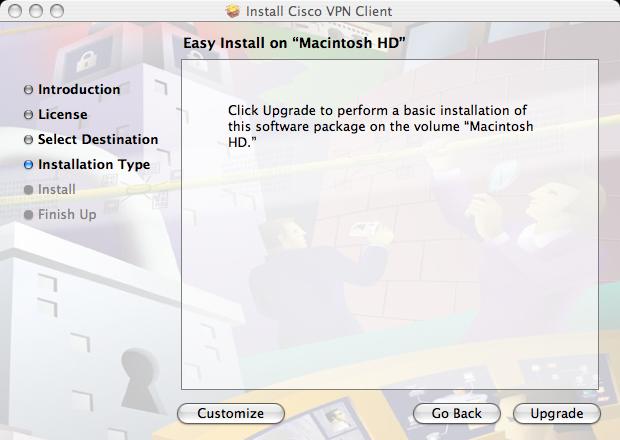Close the installer window
The height and width of the screenshot is (440, 620).
(x=15, y=11)
